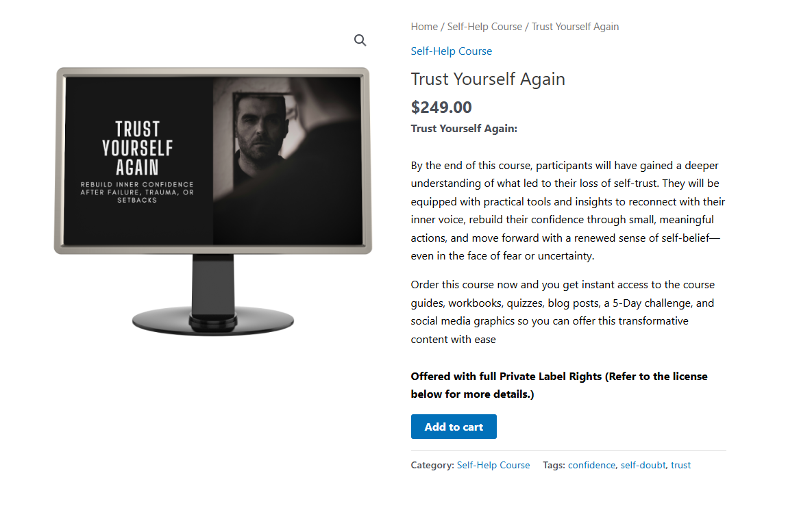The width and height of the screenshot is (812, 506).
Task: Click the Private Label Rights bold notice
Action: coord(559,385)
